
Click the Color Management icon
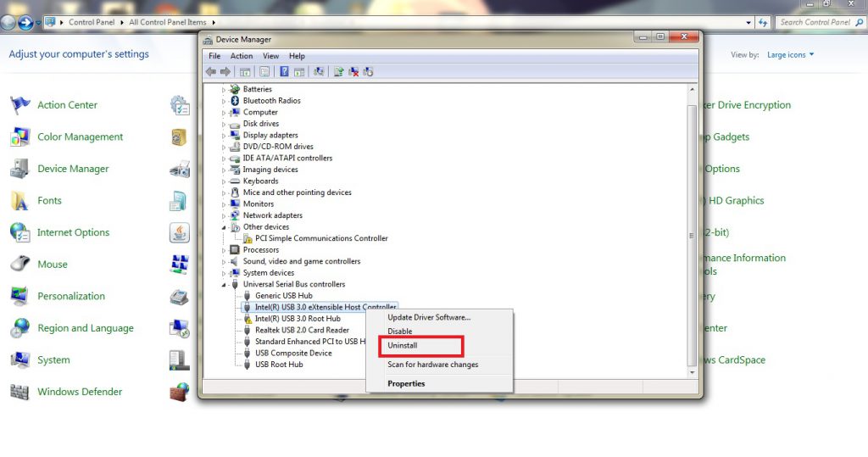[x=19, y=137]
